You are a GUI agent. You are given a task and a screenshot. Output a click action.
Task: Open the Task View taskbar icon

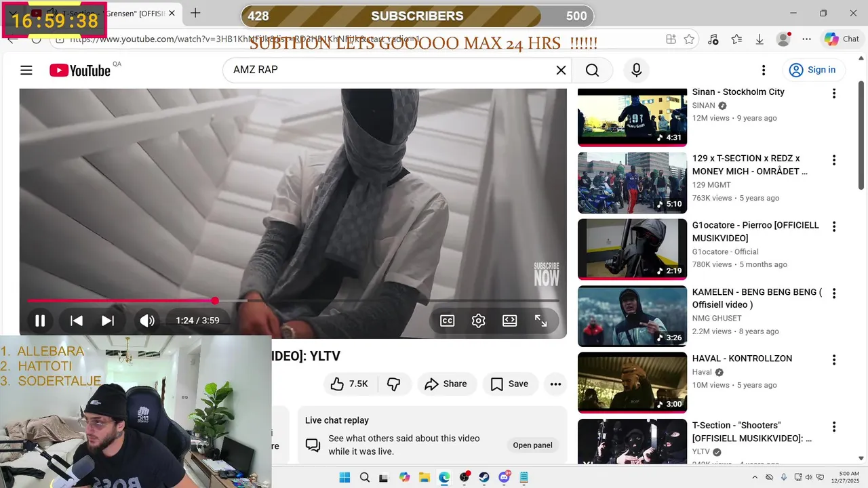tap(384, 477)
